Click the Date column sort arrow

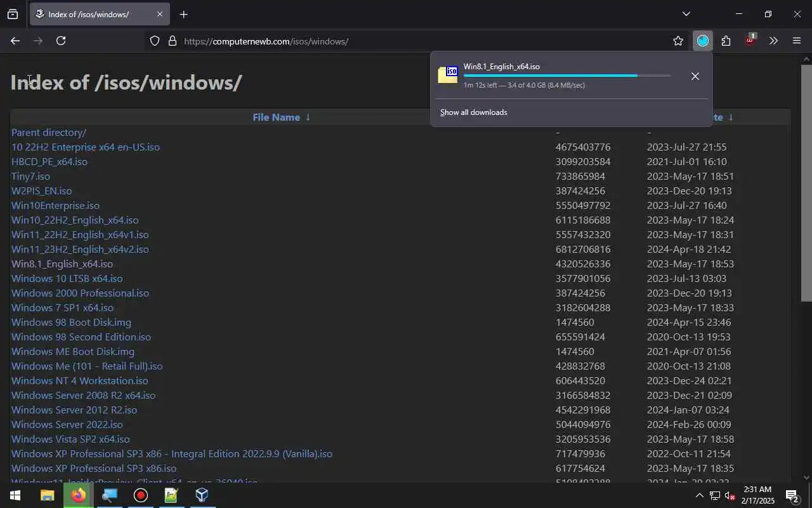coord(731,117)
